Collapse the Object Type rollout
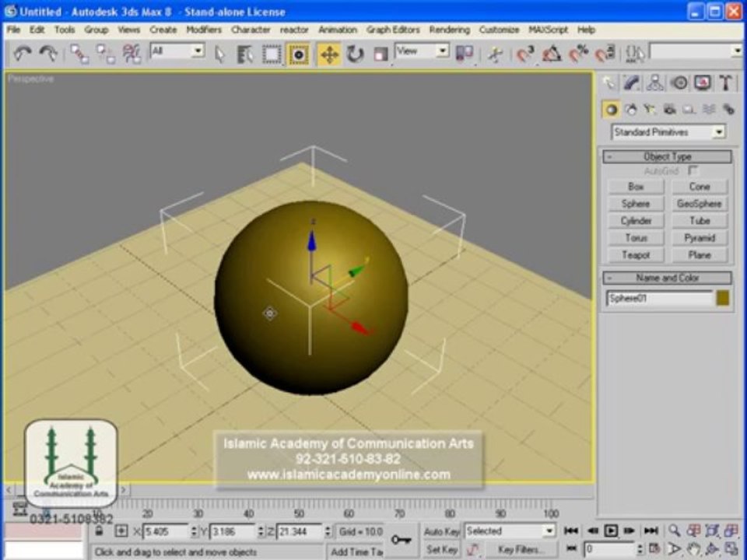Viewport: 747px width, 560px height. tap(667, 156)
